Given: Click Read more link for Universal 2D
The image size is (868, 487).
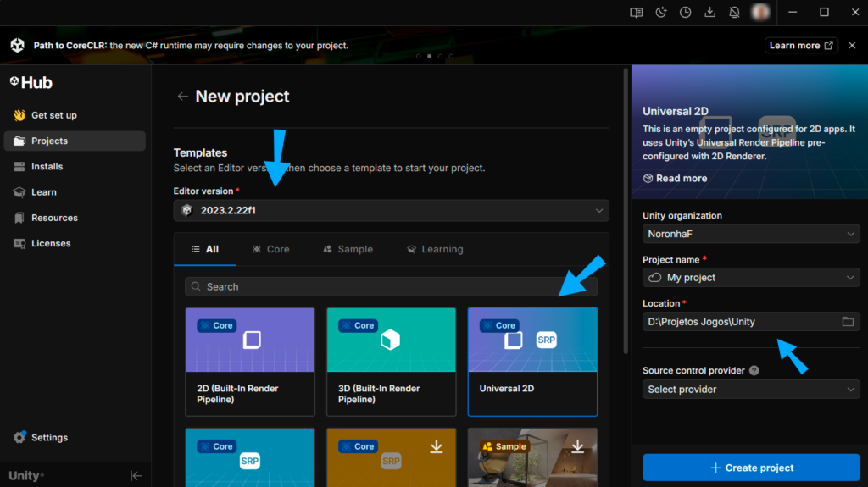Looking at the screenshot, I should click(x=676, y=178).
